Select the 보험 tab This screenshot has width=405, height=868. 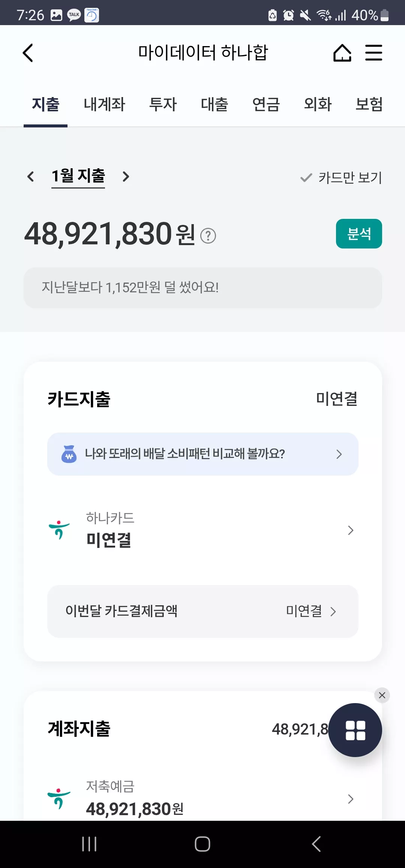coord(369,104)
